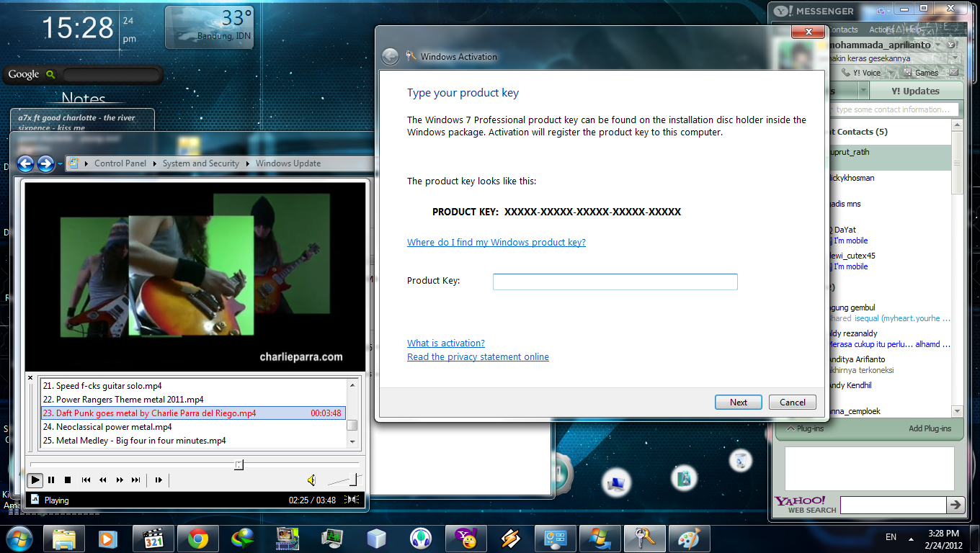The image size is (980, 553).
Task: Select '24. Neoclassical power metal.mp4'
Action: pyautogui.click(x=194, y=427)
